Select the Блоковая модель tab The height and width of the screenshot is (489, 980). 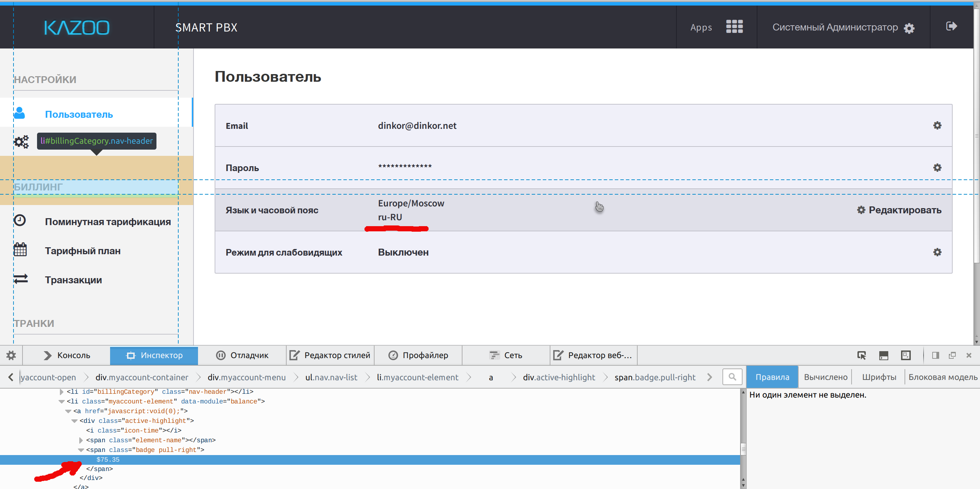942,377
